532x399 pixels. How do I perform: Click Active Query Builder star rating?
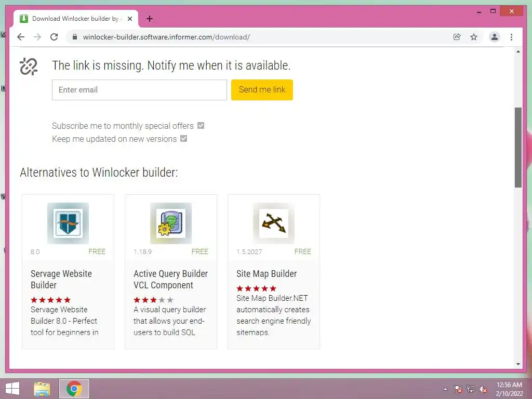tap(153, 300)
